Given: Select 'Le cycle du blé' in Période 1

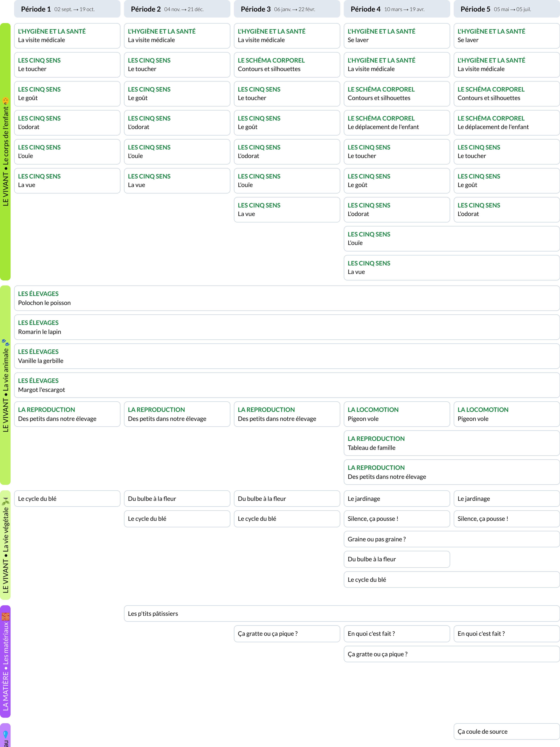Looking at the screenshot, I should click(x=66, y=498).
